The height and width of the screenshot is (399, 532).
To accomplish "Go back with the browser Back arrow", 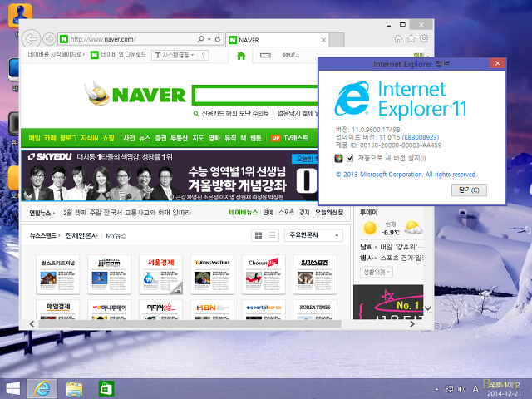I will (32, 39).
